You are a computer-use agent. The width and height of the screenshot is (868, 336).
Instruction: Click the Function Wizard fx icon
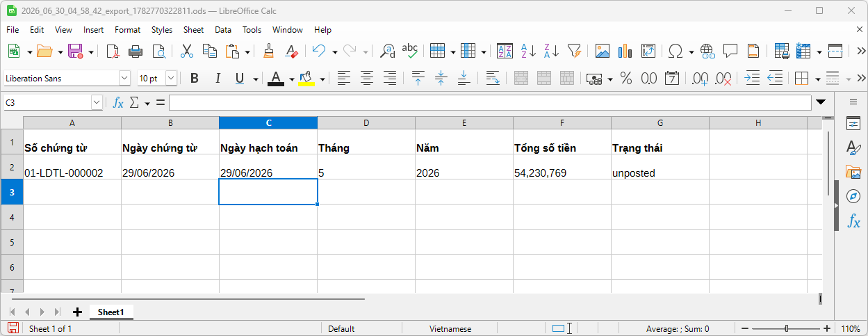point(118,103)
